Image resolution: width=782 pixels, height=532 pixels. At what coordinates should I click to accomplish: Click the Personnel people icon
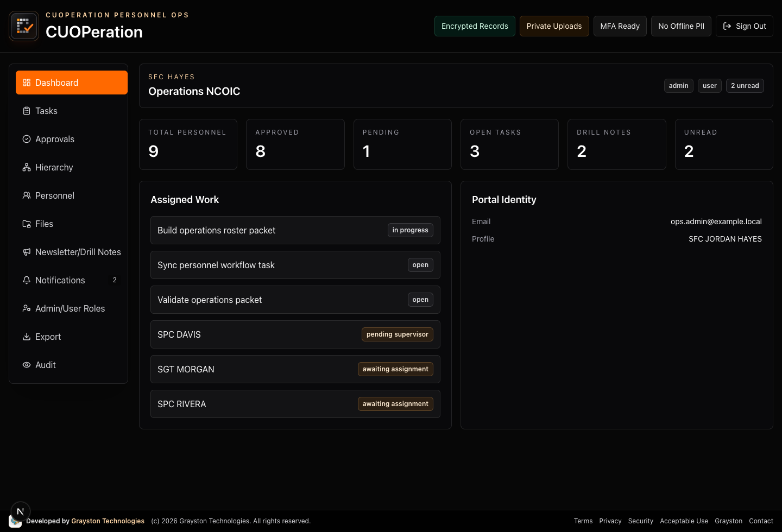point(27,195)
